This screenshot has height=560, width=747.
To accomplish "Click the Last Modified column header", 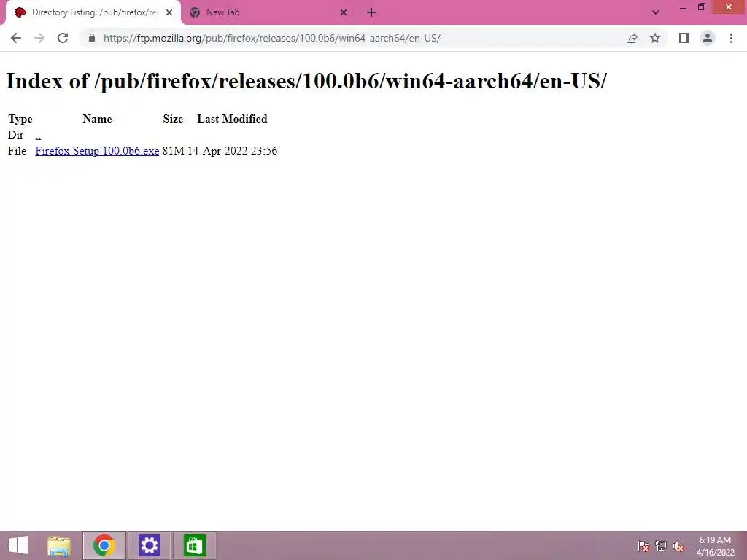I will click(x=232, y=119).
